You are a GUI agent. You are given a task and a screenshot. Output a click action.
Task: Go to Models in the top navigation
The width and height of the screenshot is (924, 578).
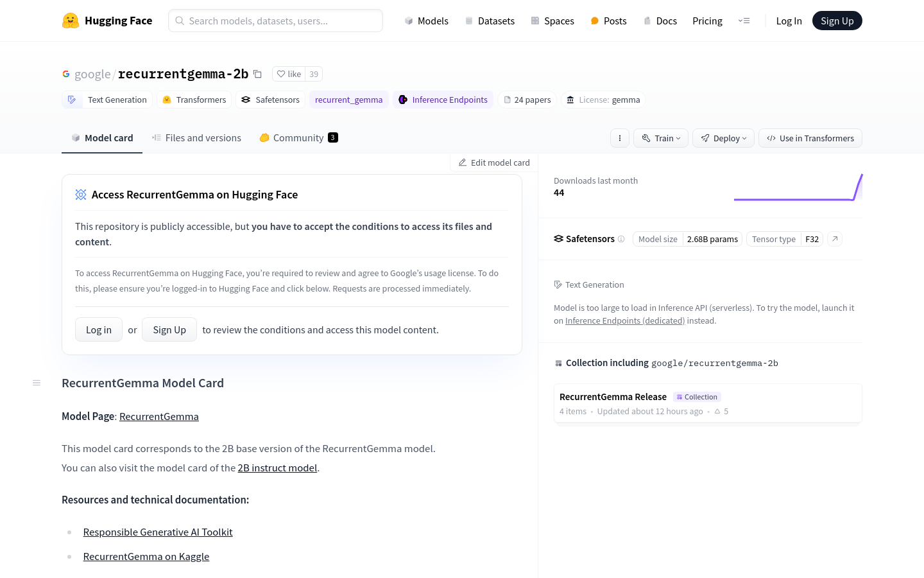[426, 21]
